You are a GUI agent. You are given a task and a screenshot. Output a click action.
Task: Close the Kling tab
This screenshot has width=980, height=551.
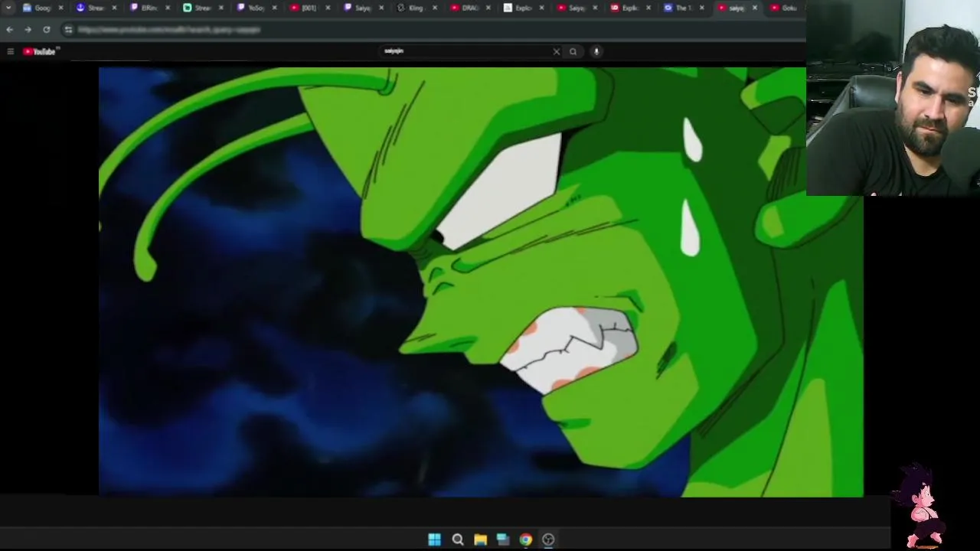coord(435,8)
